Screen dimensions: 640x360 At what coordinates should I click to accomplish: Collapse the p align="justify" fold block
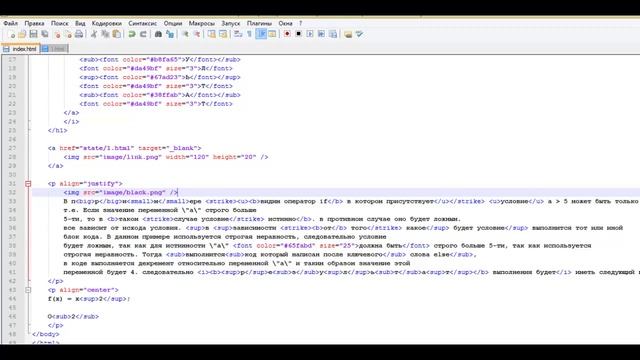[x=28, y=184]
